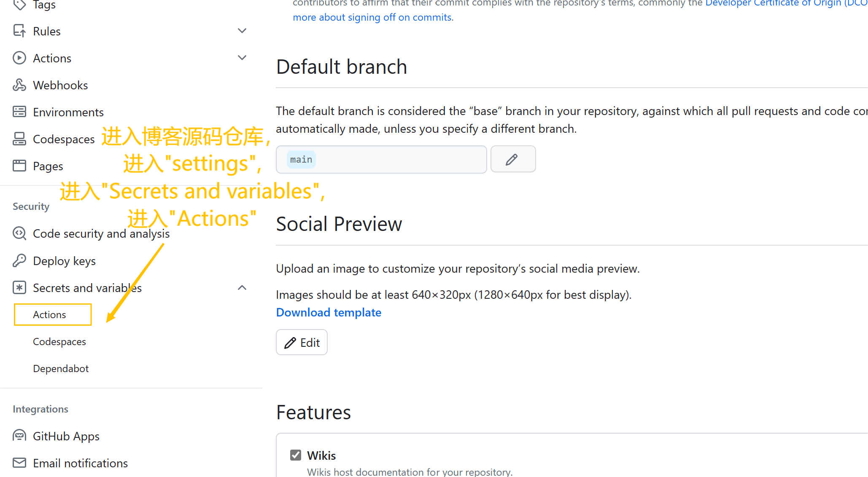The width and height of the screenshot is (868, 477).
Task: Select the Actions menu item under Security
Action: (x=50, y=314)
